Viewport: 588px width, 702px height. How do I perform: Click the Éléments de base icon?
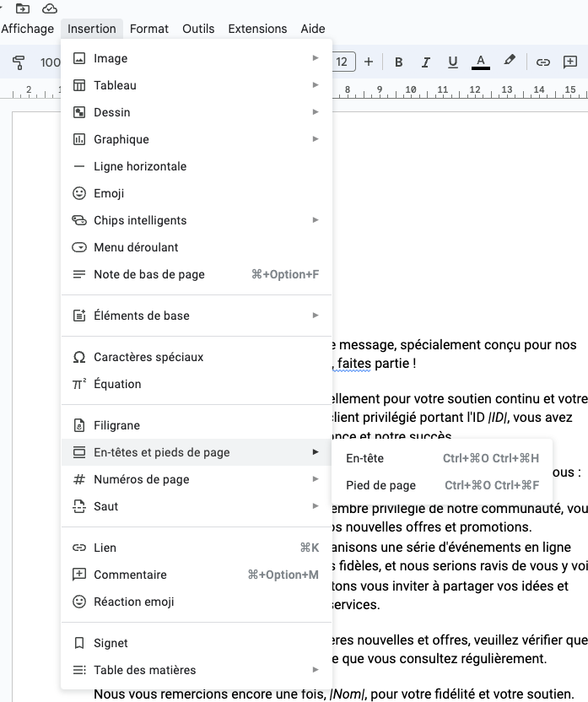tap(79, 316)
